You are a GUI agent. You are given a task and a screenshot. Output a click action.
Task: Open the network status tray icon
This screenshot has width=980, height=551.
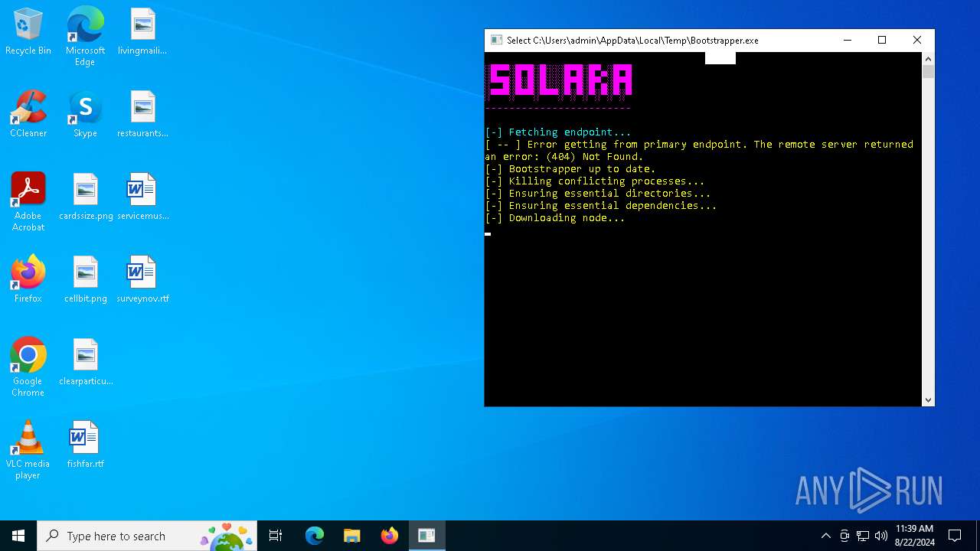[863, 536]
